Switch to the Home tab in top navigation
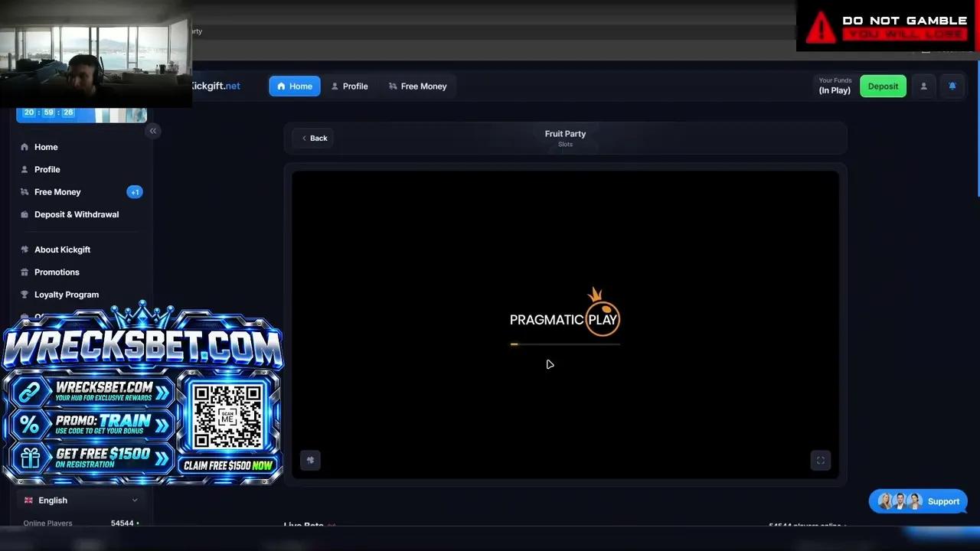 click(x=295, y=86)
